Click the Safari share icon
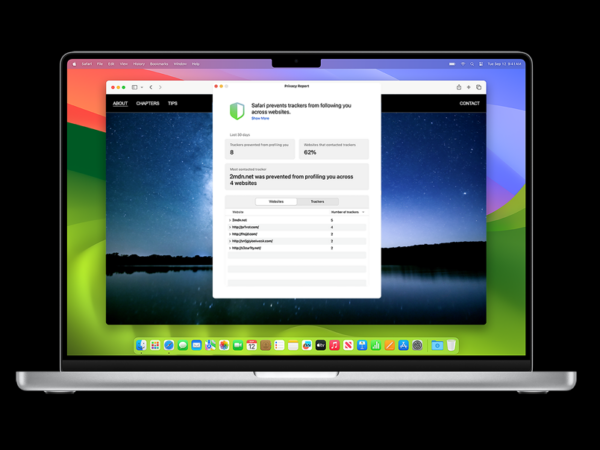This screenshot has height=450, width=600. pyautogui.click(x=458, y=87)
